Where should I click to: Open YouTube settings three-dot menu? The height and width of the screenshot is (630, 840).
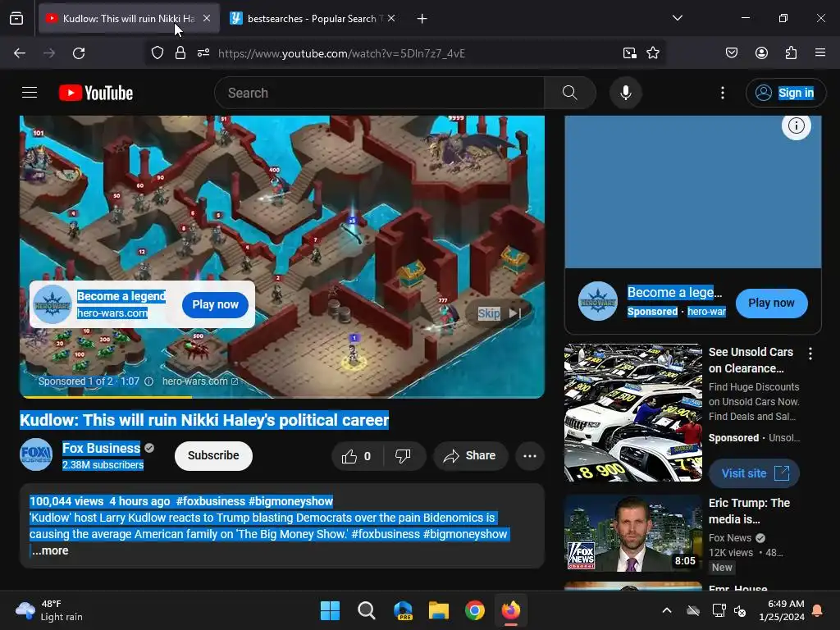coord(723,93)
